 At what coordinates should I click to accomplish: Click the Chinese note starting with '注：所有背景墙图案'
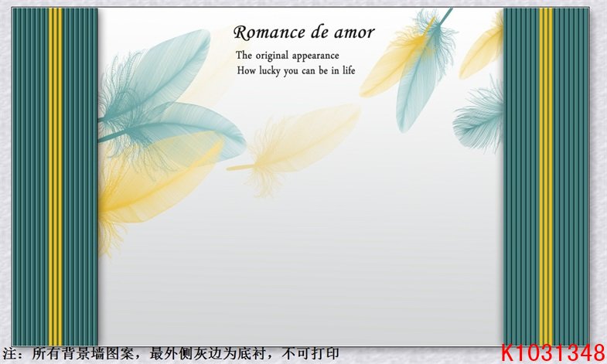(171, 353)
